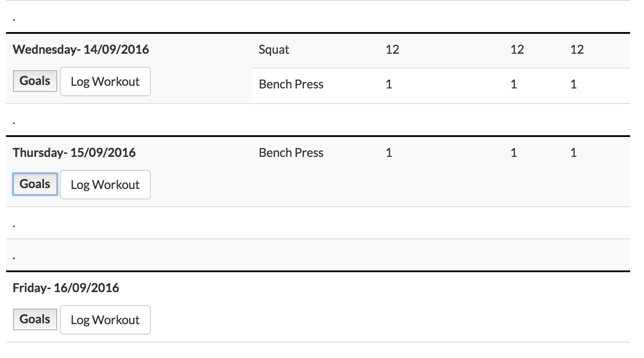
Task: Click last 12 value in Squat row
Action: click(577, 49)
